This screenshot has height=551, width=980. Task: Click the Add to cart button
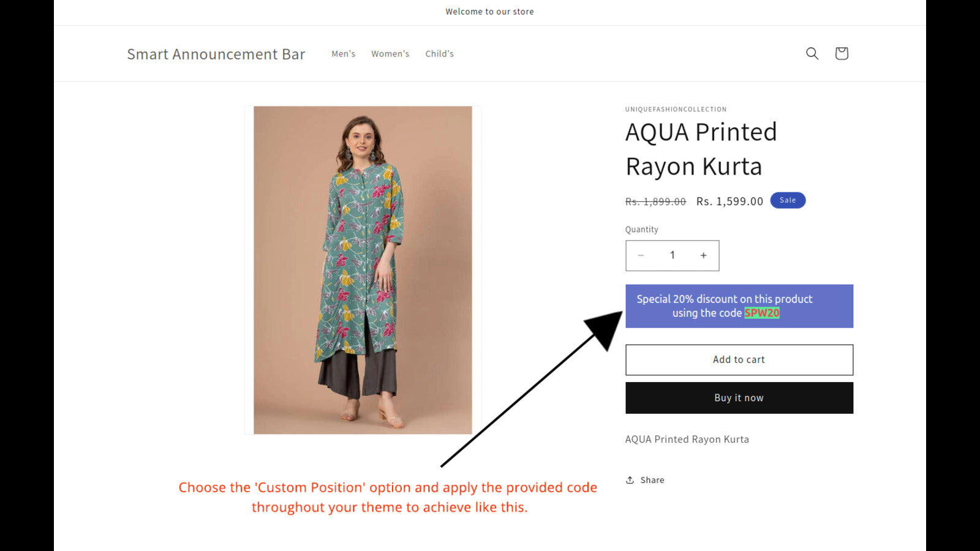pyautogui.click(x=739, y=360)
